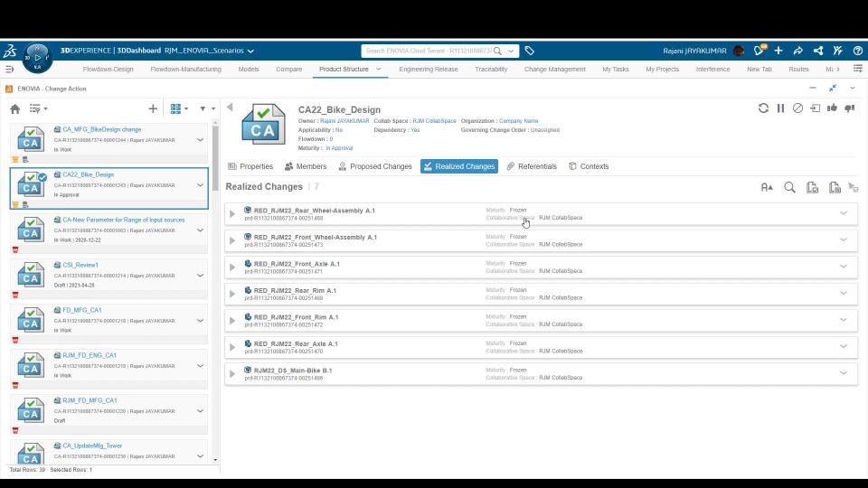
Task: Open Change Management dashboard tab
Action: (x=554, y=70)
